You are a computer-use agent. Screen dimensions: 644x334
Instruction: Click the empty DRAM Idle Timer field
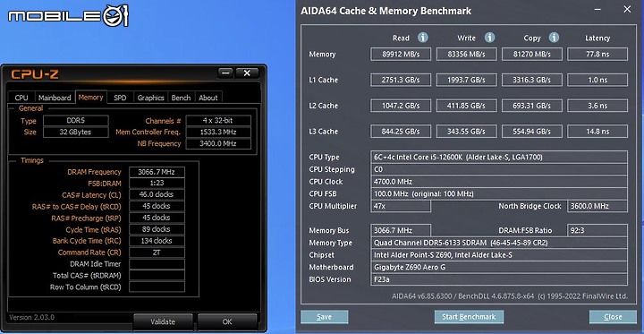(157, 263)
